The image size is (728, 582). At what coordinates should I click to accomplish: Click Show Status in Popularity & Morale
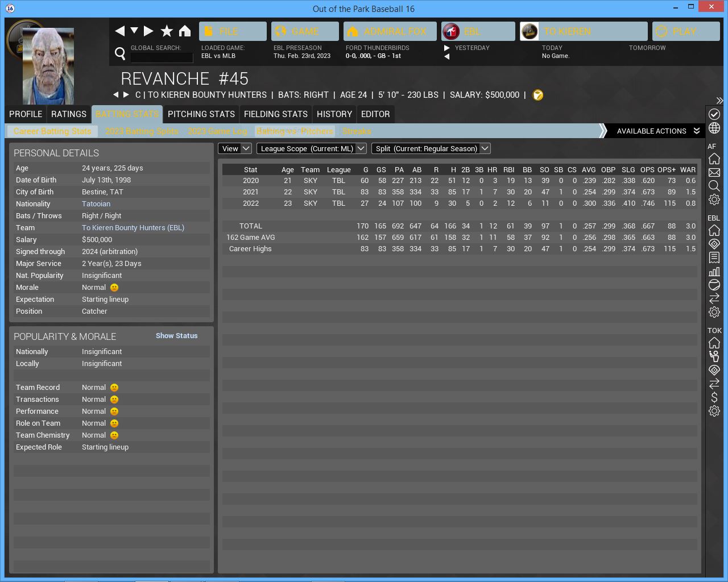click(176, 336)
